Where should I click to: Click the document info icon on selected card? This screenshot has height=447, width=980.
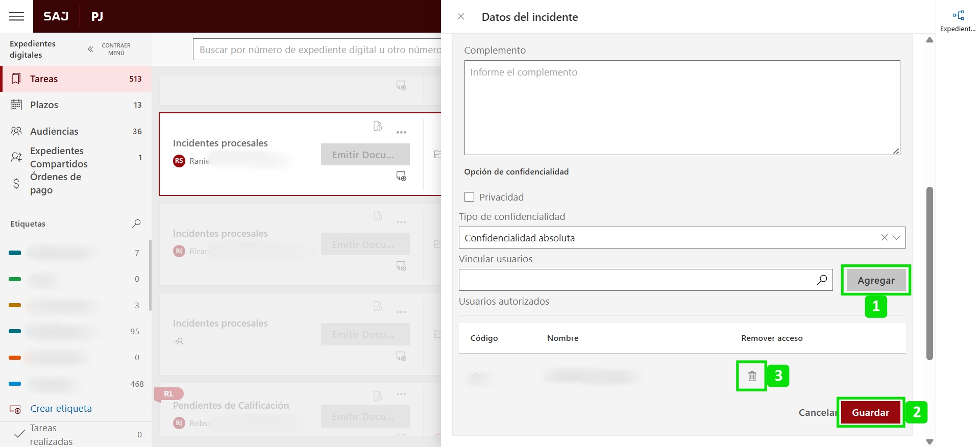(378, 126)
